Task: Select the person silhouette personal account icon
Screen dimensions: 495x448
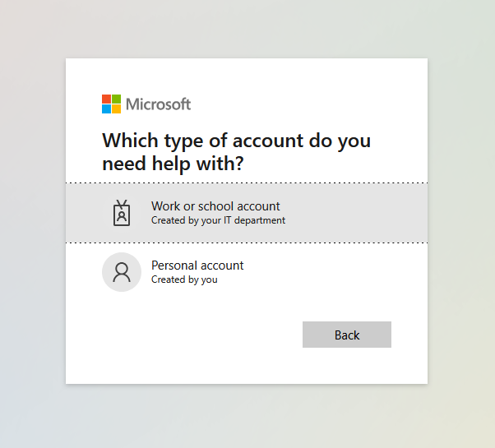Action: [x=122, y=272]
